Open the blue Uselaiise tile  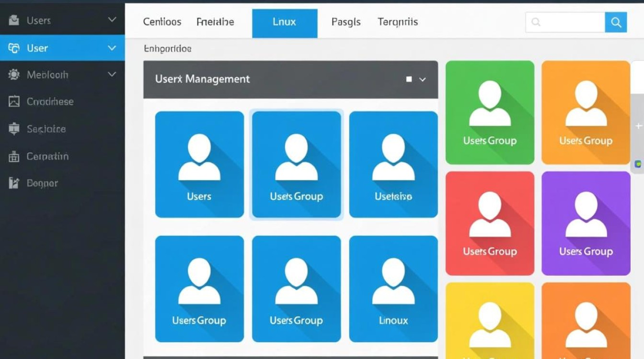(393, 164)
